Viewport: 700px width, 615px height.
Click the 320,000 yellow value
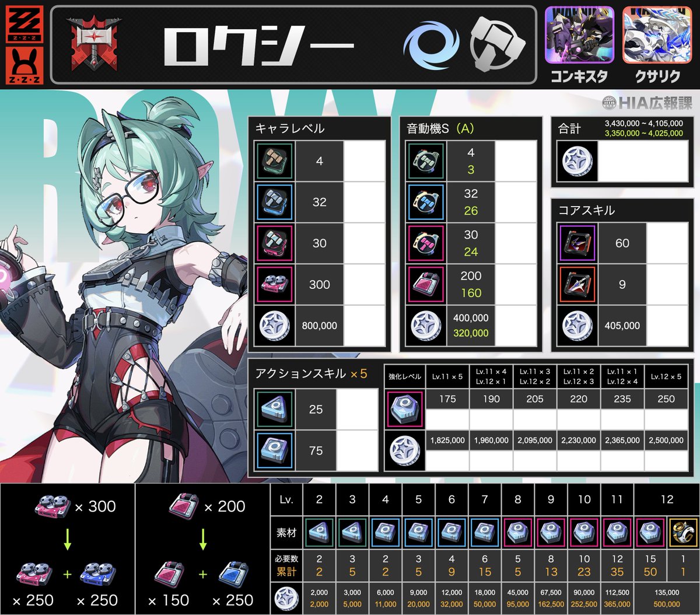click(471, 334)
